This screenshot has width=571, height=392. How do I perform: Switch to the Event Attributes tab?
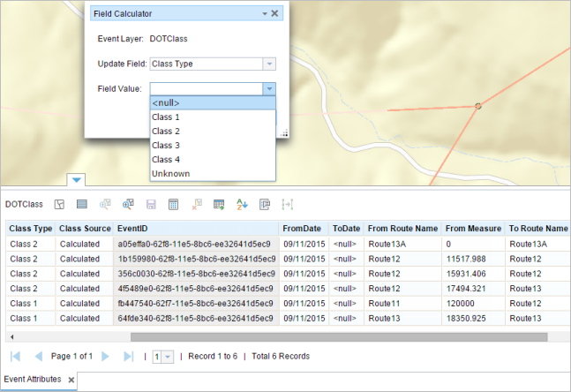(32, 379)
